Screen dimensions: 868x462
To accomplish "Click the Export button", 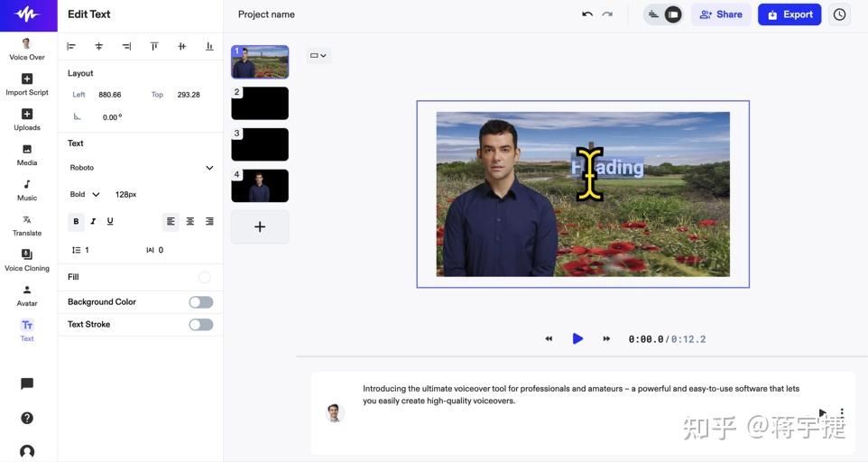I will click(790, 14).
